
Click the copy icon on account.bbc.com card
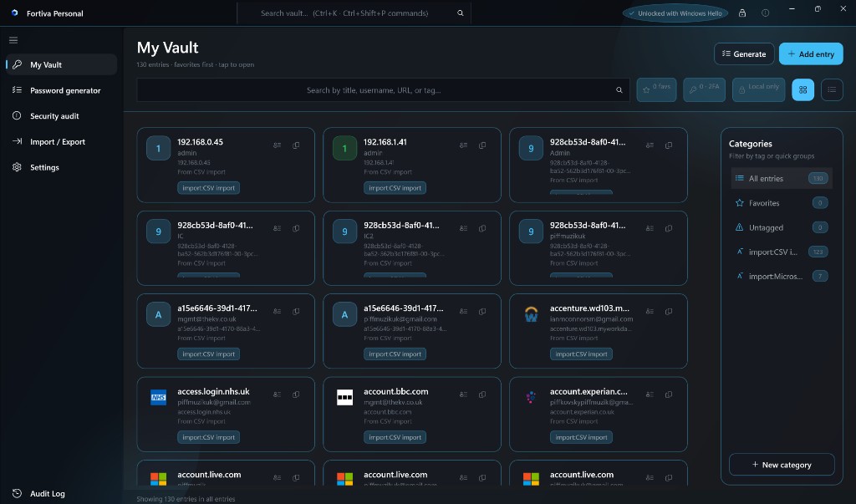point(482,395)
